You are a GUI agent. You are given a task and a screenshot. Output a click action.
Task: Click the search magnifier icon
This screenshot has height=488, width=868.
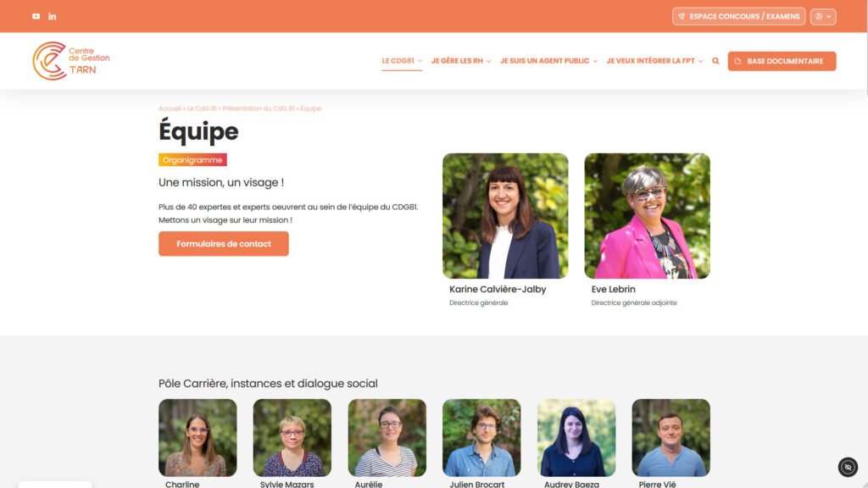(715, 61)
